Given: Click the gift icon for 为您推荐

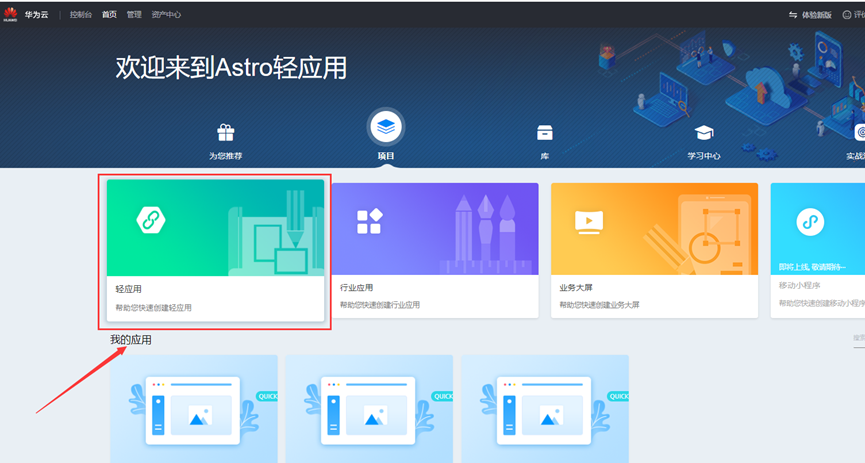Looking at the screenshot, I should click(226, 132).
